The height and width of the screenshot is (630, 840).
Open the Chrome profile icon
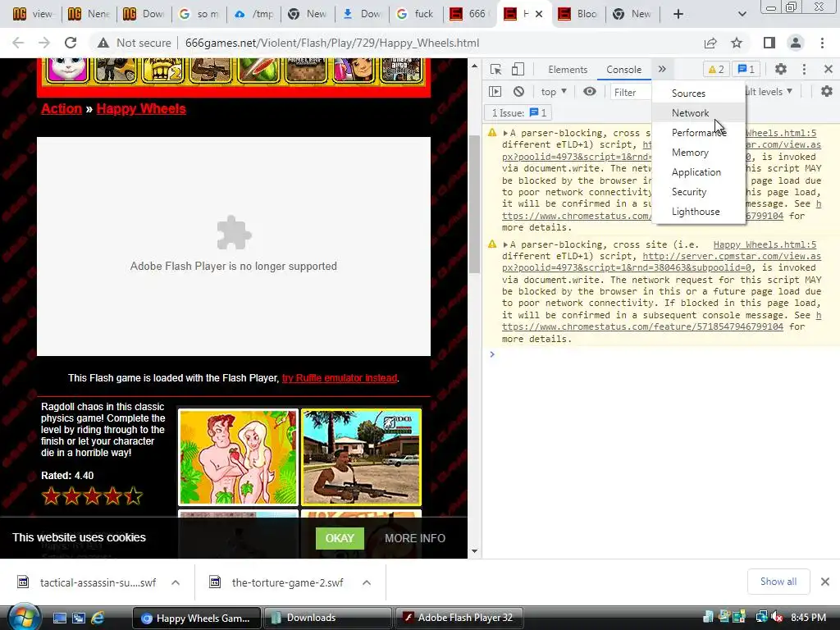click(796, 43)
